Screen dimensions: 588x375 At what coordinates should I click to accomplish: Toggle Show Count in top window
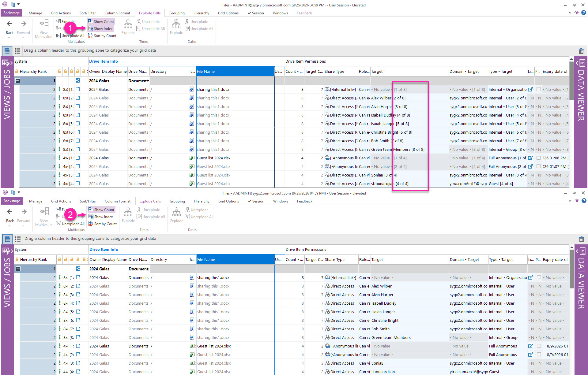point(101,22)
